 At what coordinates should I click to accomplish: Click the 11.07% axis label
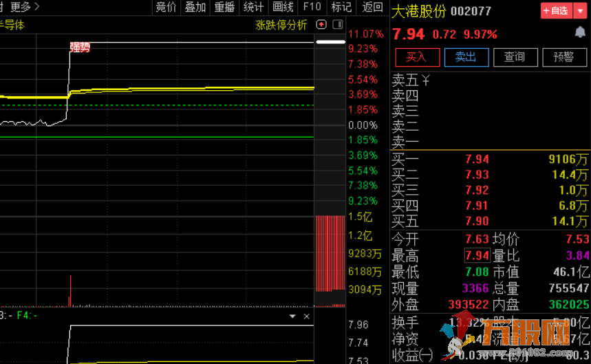click(x=365, y=34)
